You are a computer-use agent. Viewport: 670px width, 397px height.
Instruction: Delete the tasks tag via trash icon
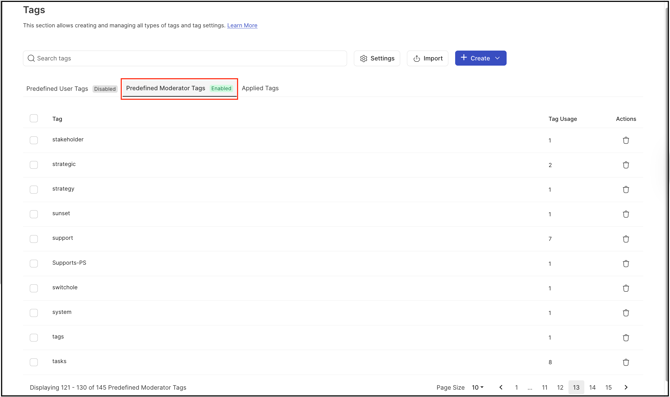626,362
